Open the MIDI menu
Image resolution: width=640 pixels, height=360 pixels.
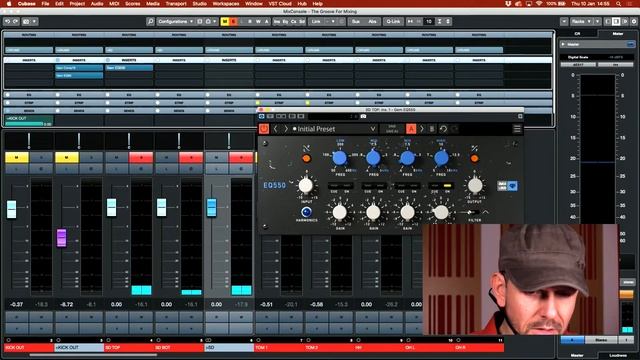(x=114, y=4)
